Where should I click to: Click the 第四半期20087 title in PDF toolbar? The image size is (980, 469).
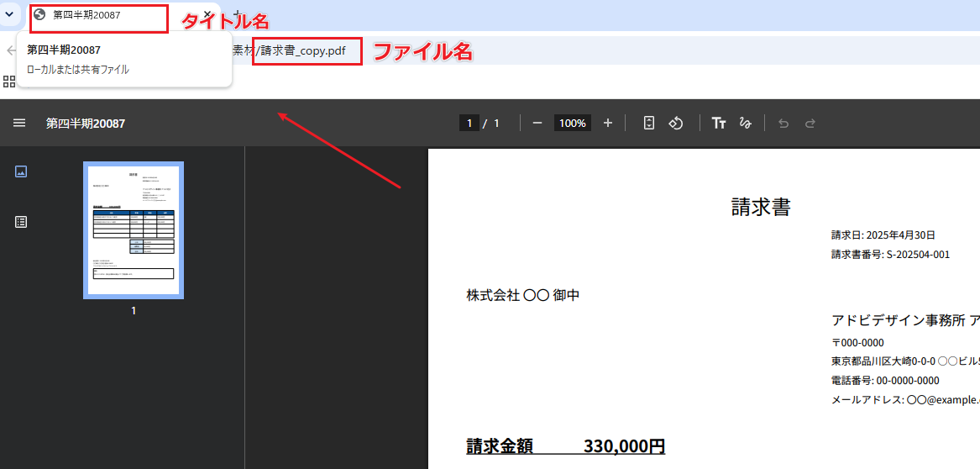86,124
